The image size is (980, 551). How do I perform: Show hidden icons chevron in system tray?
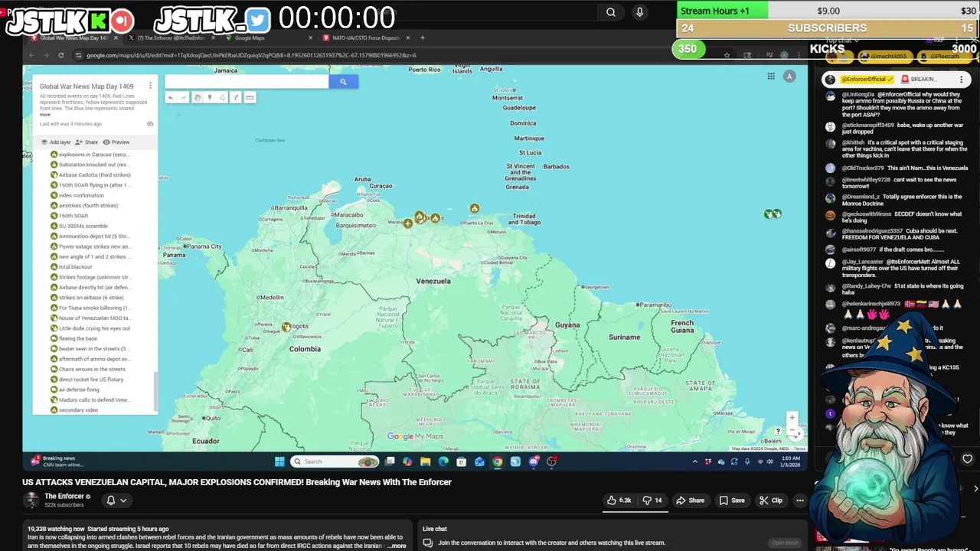[x=695, y=461]
